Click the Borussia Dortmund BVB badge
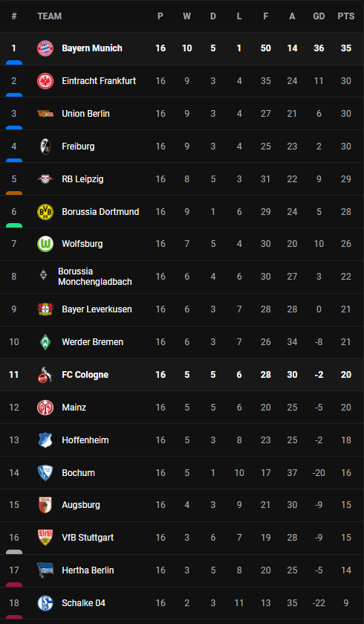The height and width of the screenshot is (624, 364). pos(45,212)
